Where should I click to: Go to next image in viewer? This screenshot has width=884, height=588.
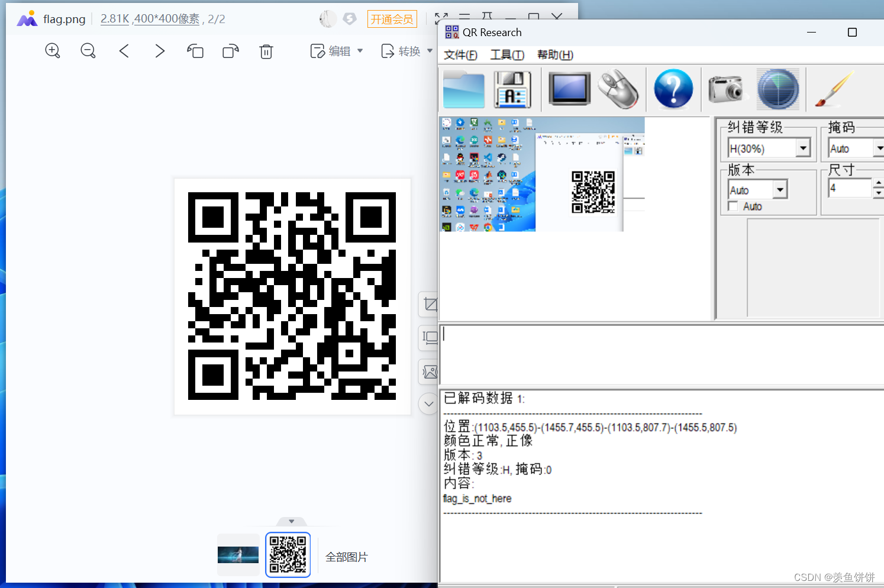(160, 51)
